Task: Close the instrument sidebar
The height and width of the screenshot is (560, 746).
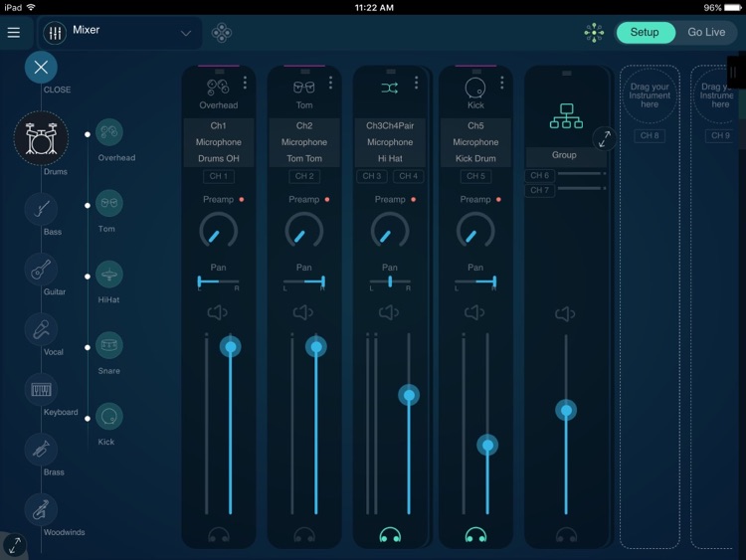Action: pos(41,67)
